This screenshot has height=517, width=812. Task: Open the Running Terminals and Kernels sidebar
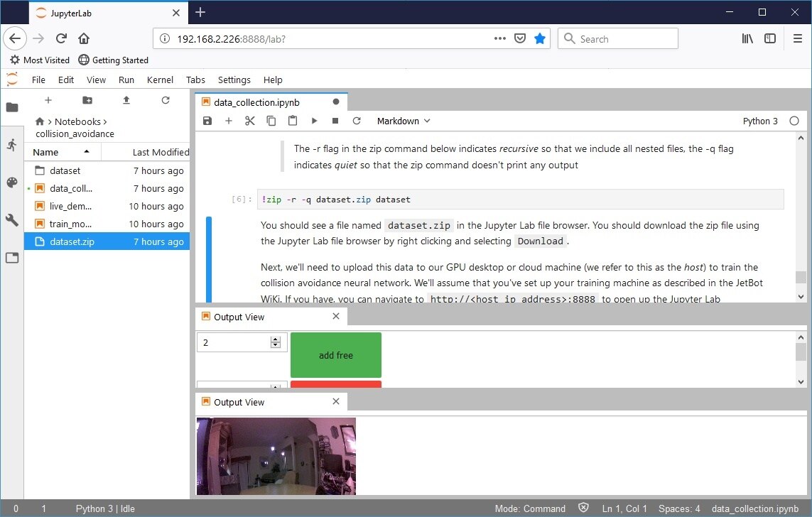tap(12, 145)
